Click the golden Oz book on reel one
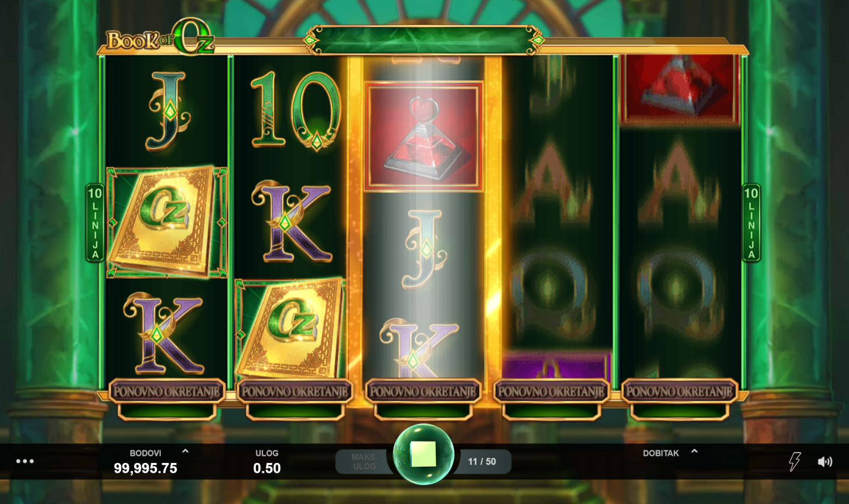This screenshot has width=849, height=504. point(166,222)
